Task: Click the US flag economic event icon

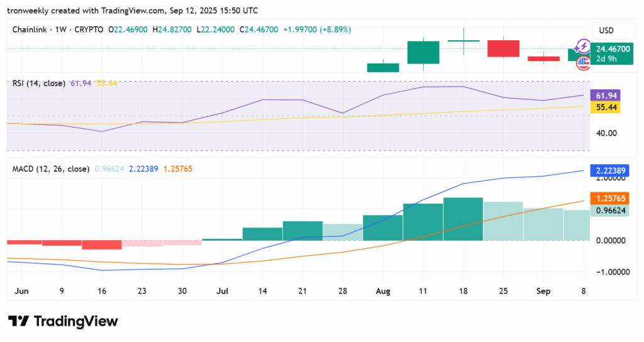Action: 583,63
